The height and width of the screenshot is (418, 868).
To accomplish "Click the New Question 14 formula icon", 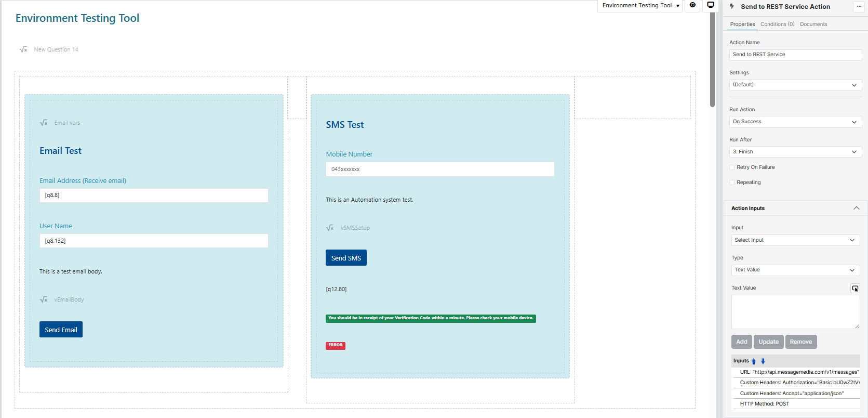I will point(23,49).
